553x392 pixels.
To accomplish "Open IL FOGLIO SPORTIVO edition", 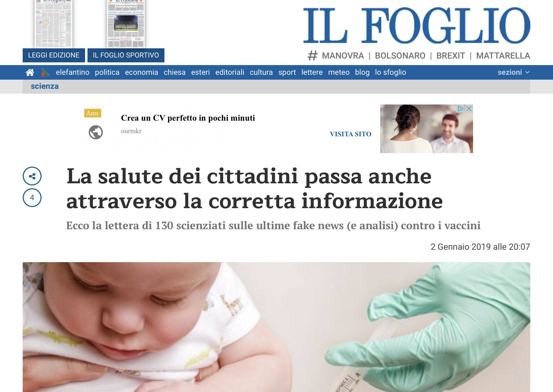I will [x=126, y=55].
